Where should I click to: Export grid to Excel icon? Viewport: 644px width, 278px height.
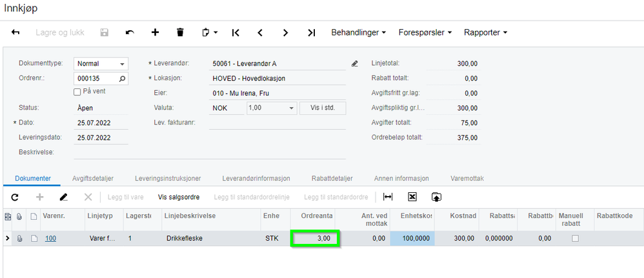click(412, 197)
